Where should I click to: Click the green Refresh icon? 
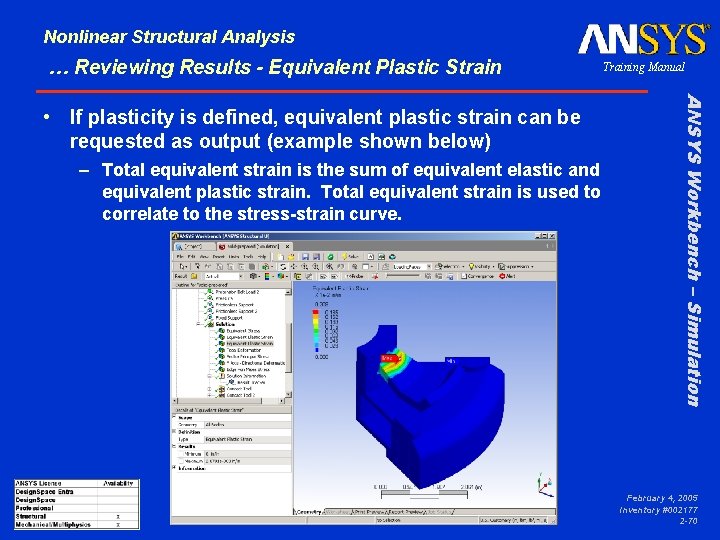click(x=330, y=257)
